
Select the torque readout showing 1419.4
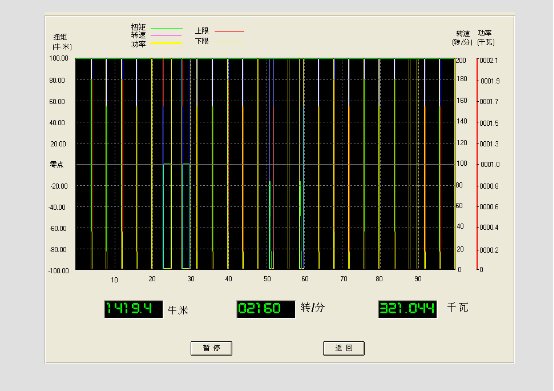[134, 309]
